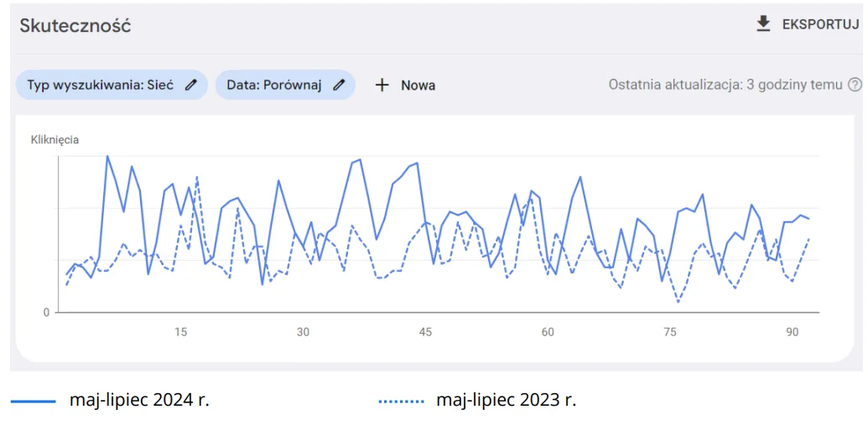The width and height of the screenshot is (868, 425).
Task: Open the 'Data: Porównaj' filter chip
Action: coord(285,85)
